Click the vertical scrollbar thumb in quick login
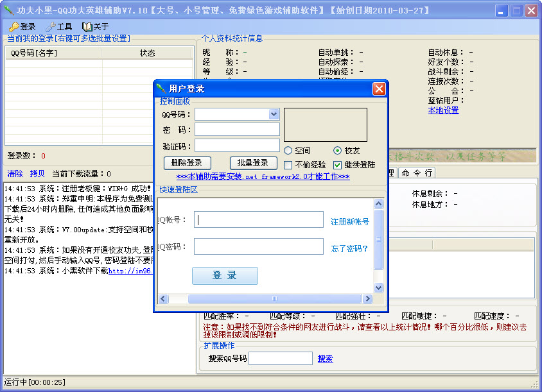Viewport: 542px width, 392px height. click(x=378, y=239)
